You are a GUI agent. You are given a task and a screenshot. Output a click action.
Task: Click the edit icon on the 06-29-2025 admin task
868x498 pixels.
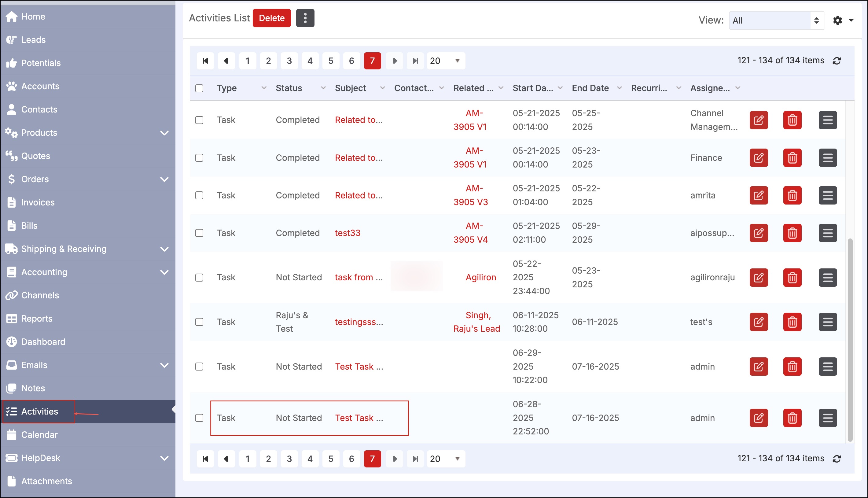click(759, 366)
